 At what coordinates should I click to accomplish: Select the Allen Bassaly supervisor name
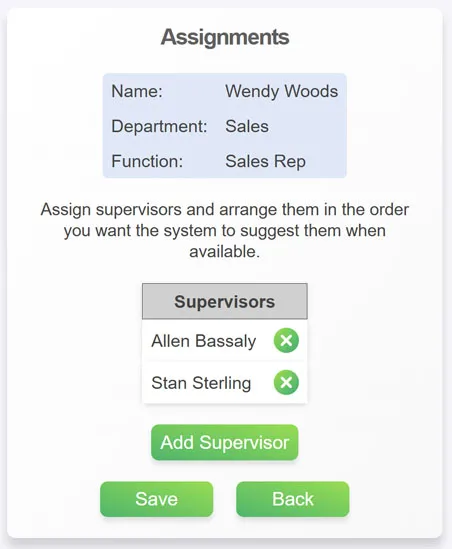(204, 341)
